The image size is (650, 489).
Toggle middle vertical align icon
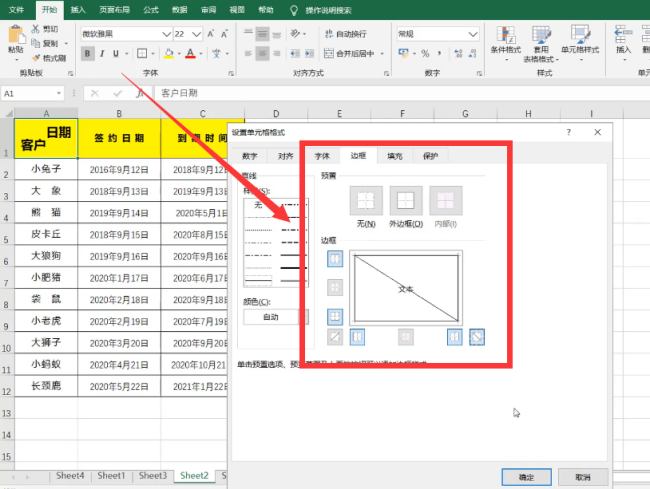(262, 34)
